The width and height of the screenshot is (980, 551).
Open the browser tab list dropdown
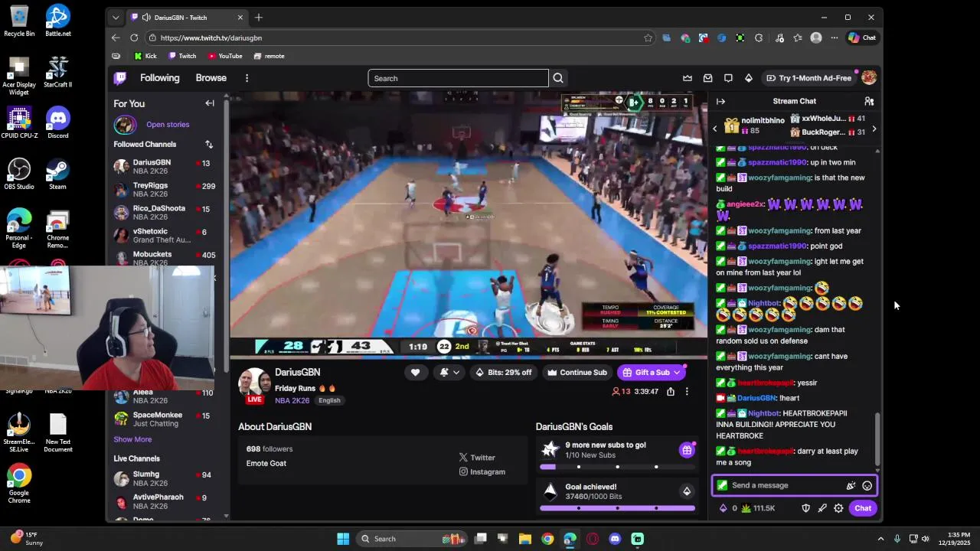click(x=116, y=18)
